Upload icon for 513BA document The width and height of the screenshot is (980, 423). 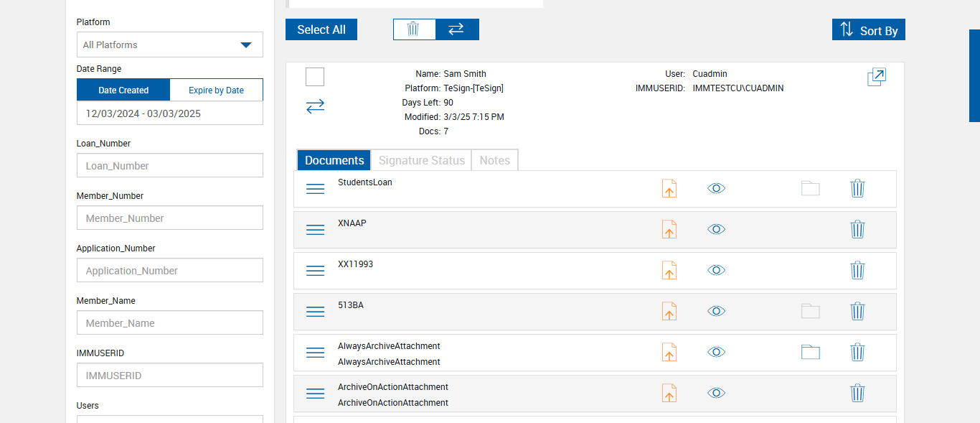pyautogui.click(x=669, y=312)
